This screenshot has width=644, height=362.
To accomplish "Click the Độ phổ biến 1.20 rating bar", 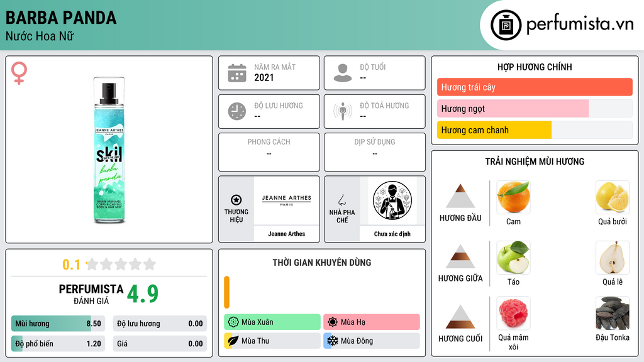I will 58,344.
